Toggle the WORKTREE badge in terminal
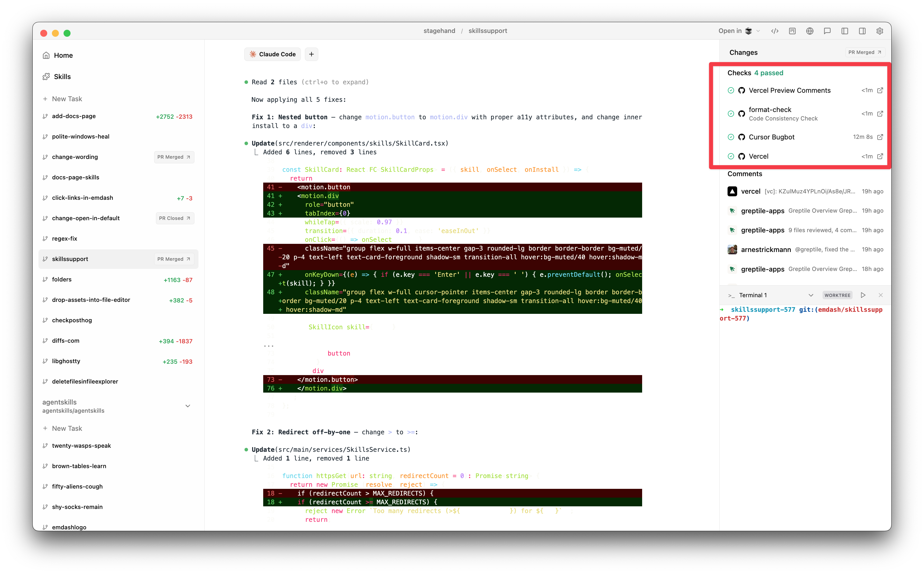The image size is (924, 574). 837,295
